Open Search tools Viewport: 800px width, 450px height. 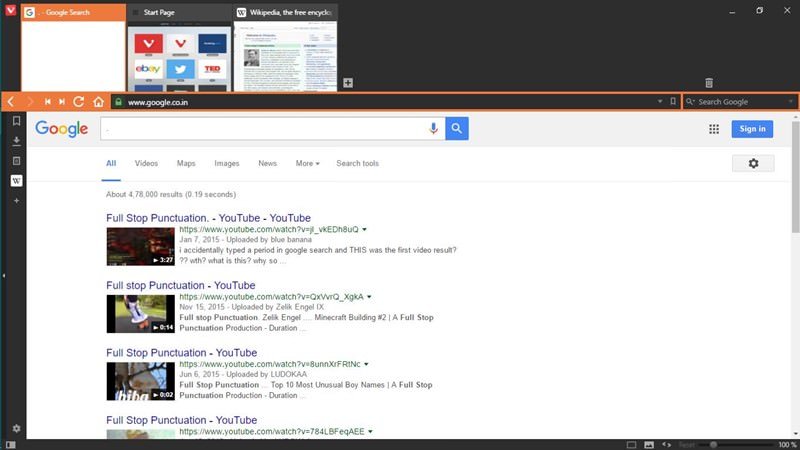[357, 163]
